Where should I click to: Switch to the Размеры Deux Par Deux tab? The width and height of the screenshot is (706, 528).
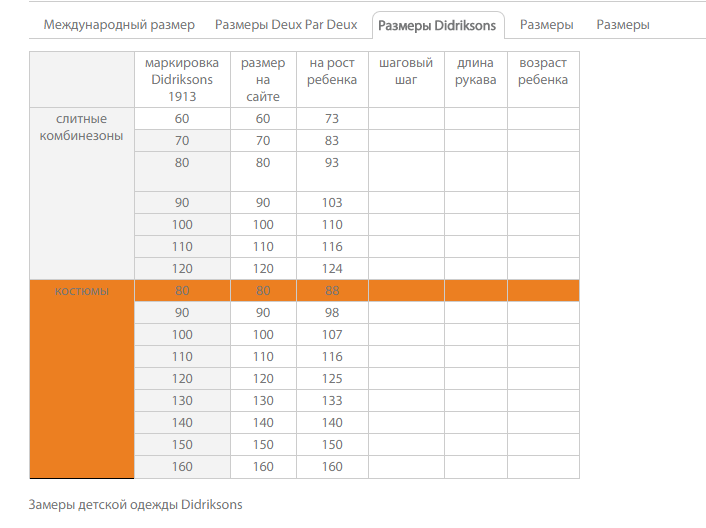(286, 25)
